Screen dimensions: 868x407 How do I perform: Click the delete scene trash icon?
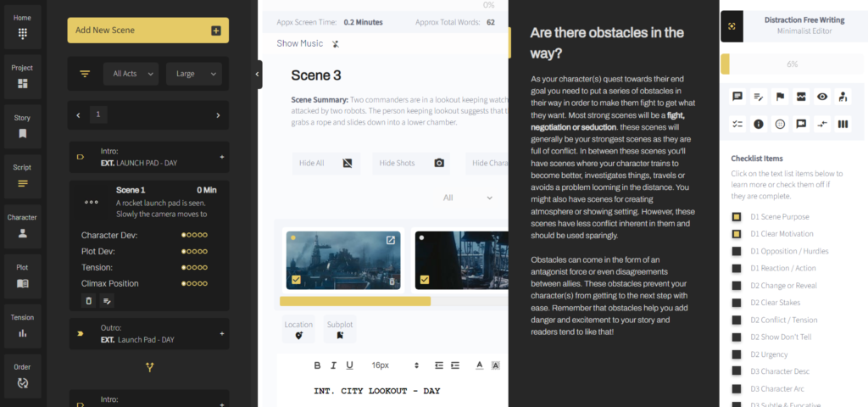(x=89, y=300)
